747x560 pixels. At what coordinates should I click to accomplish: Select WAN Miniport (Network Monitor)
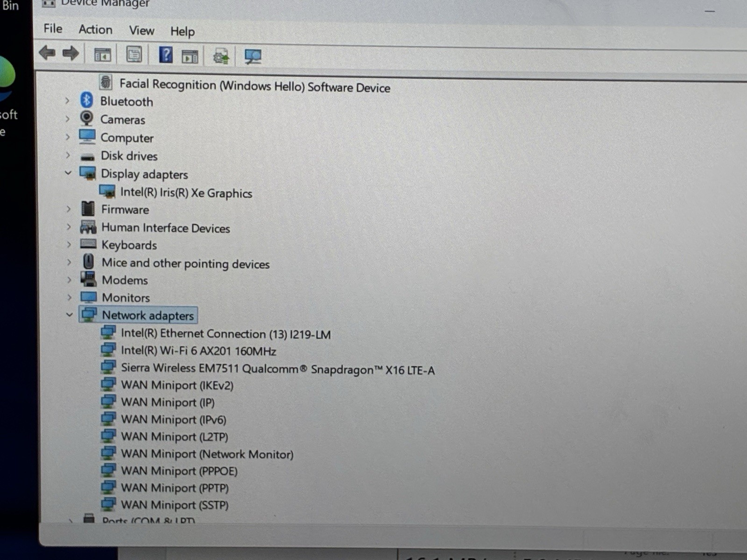coord(207,454)
